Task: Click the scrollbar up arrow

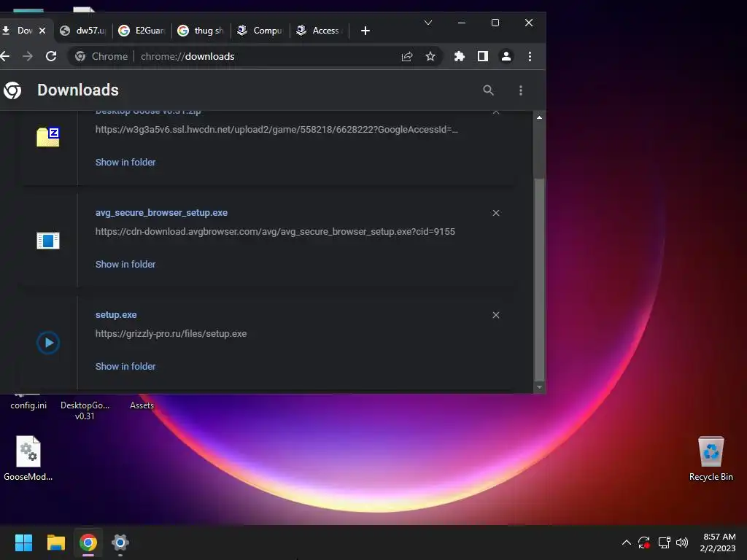Action: click(539, 117)
